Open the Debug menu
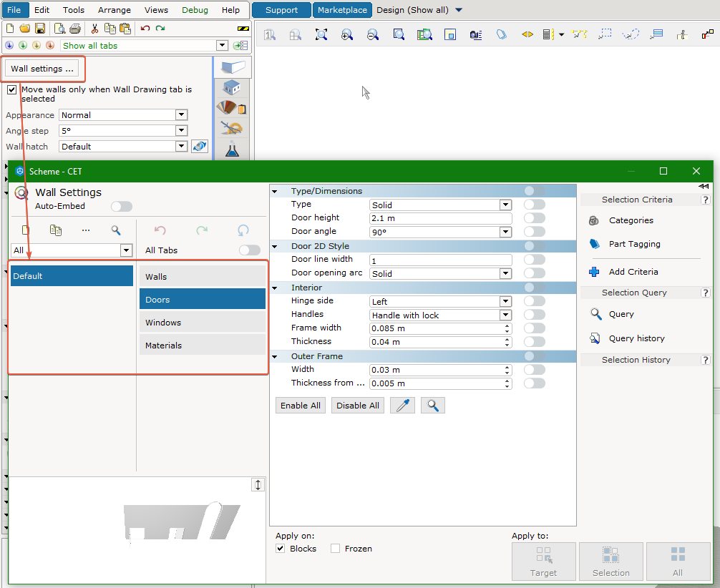Viewport: 720px width, 588px height. [x=195, y=9]
